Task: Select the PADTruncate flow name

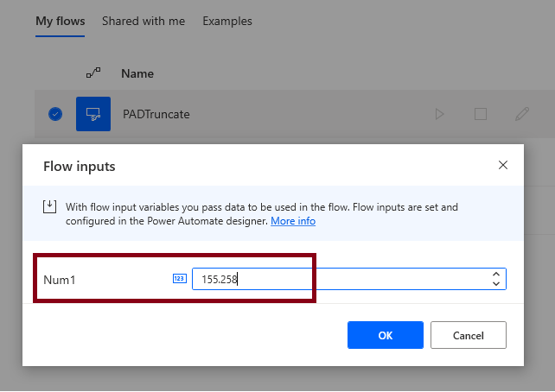Action: (x=156, y=114)
